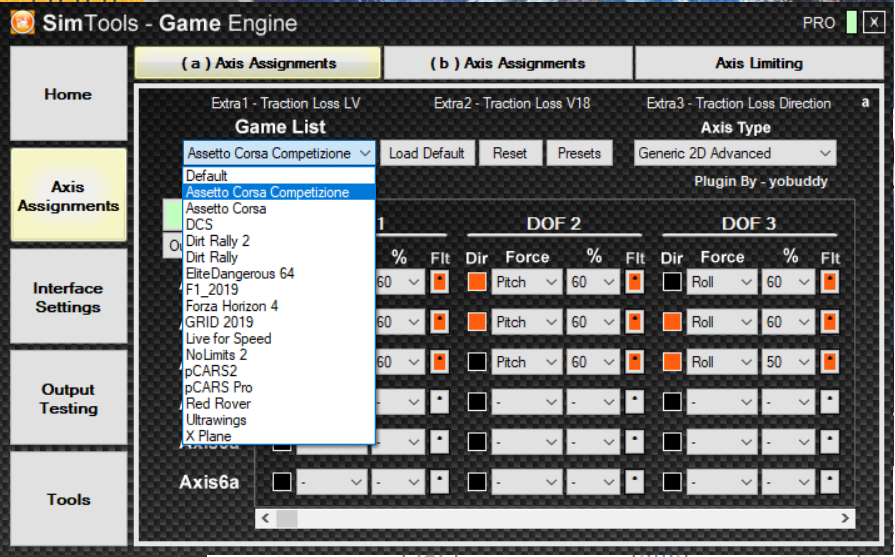Select X Plane from game list
The height and width of the screenshot is (557, 895).
click(279, 436)
